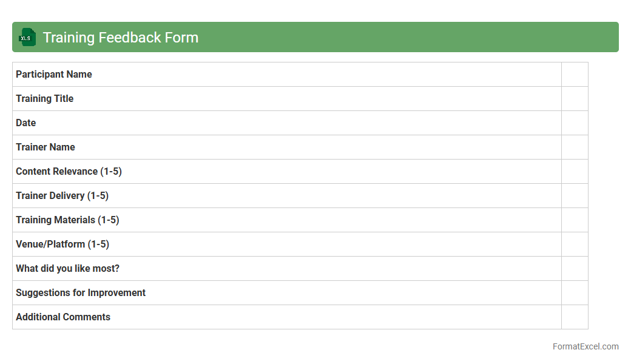Select the Participant Name label cell
This screenshot has height=364, width=631.
click(x=54, y=74)
